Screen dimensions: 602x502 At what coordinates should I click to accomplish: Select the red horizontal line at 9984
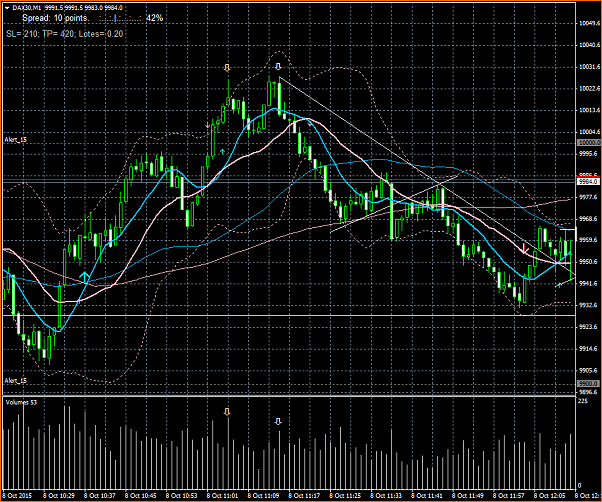click(289, 180)
